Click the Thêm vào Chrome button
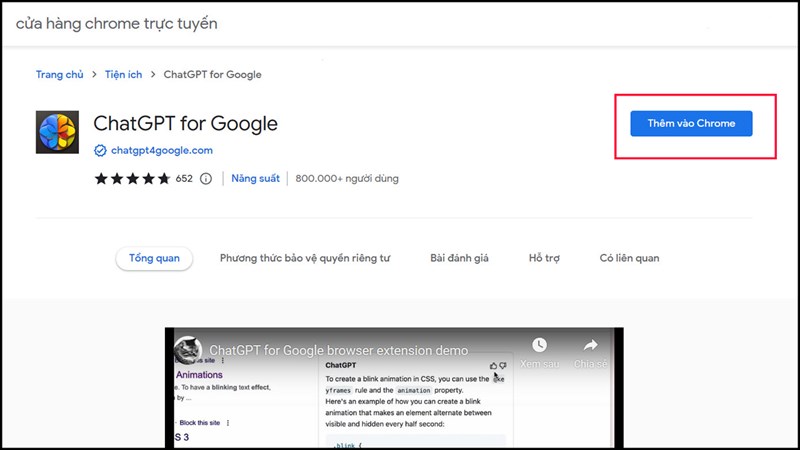 point(691,123)
